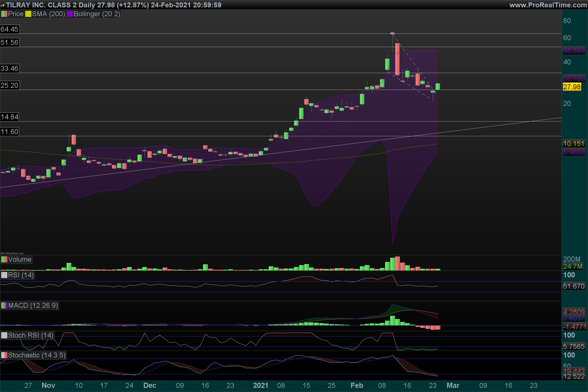The height and width of the screenshot is (392, 588).
Task: Open the www.ProRealTime.com link
Action: tap(548, 5)
